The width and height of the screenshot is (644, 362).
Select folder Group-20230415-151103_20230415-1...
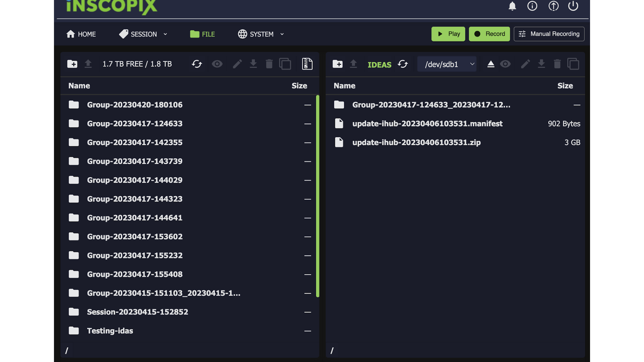(x=190, y=293)
